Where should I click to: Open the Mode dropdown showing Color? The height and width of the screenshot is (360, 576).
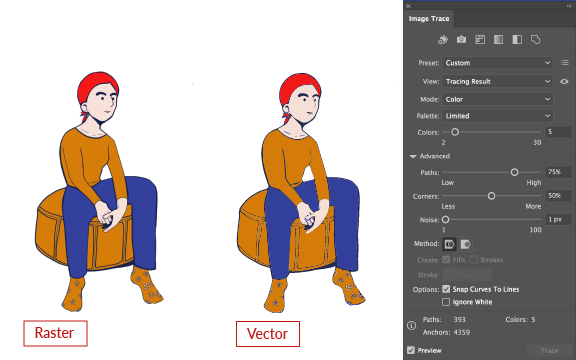497,99
